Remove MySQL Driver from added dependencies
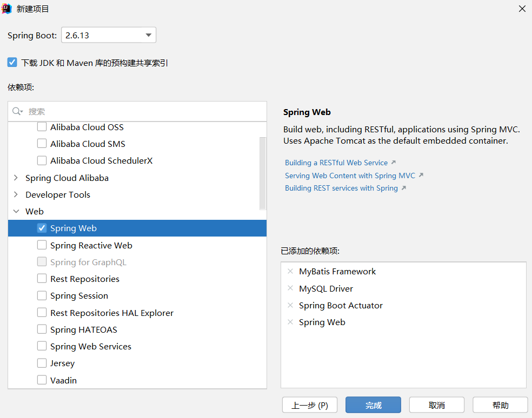The height and width of the screenshot is (418, 532). pos(290,288)
